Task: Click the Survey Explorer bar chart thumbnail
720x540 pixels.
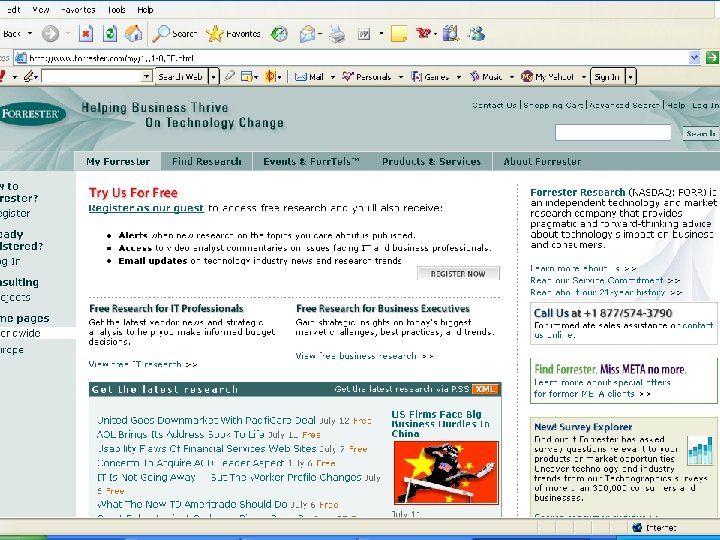Action: click(x=700, y=450)
